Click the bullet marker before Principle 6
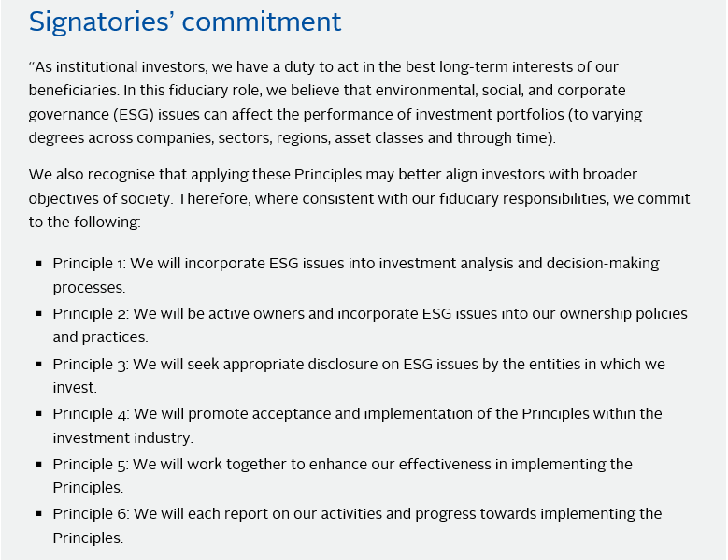 click(38, 514)
